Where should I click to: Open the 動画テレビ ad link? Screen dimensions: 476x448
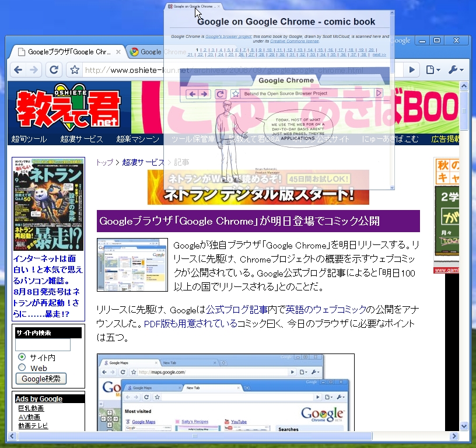click(33, 425)
